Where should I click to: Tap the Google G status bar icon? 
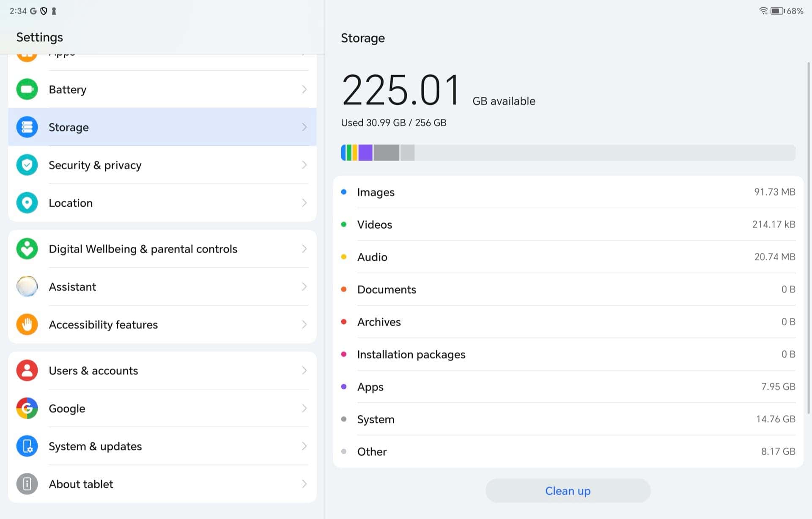(x=33, y=11)
